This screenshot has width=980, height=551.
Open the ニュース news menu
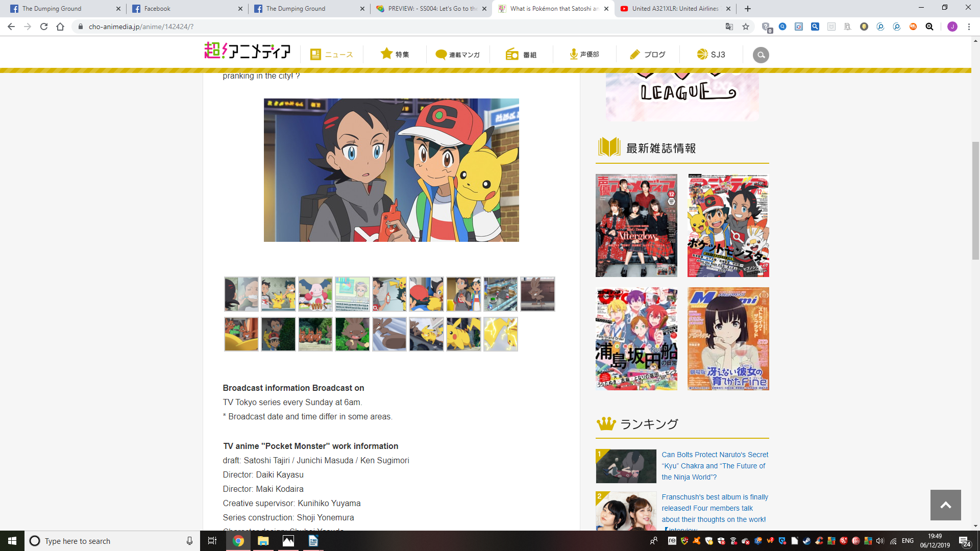pyautogui.click(x=332, y=55)
